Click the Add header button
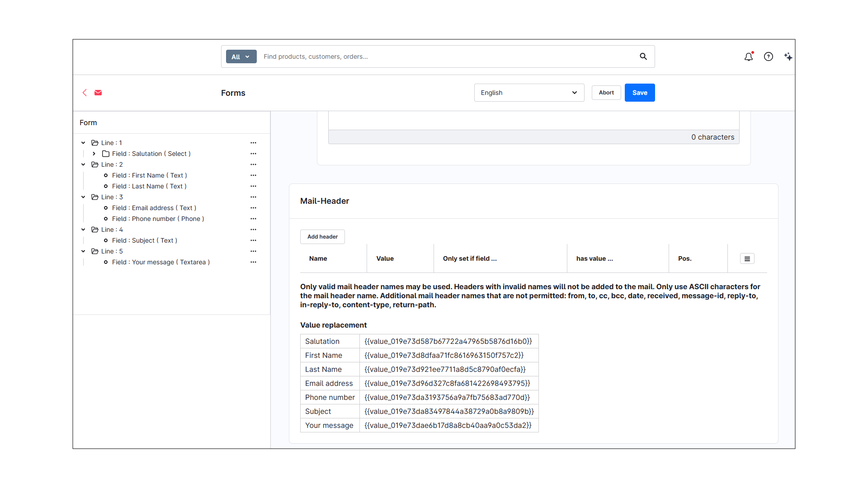Screen dimensions: 868x488 point(322,237)
